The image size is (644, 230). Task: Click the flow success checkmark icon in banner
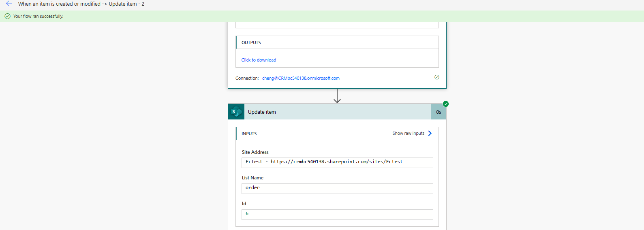pos(7,16)
